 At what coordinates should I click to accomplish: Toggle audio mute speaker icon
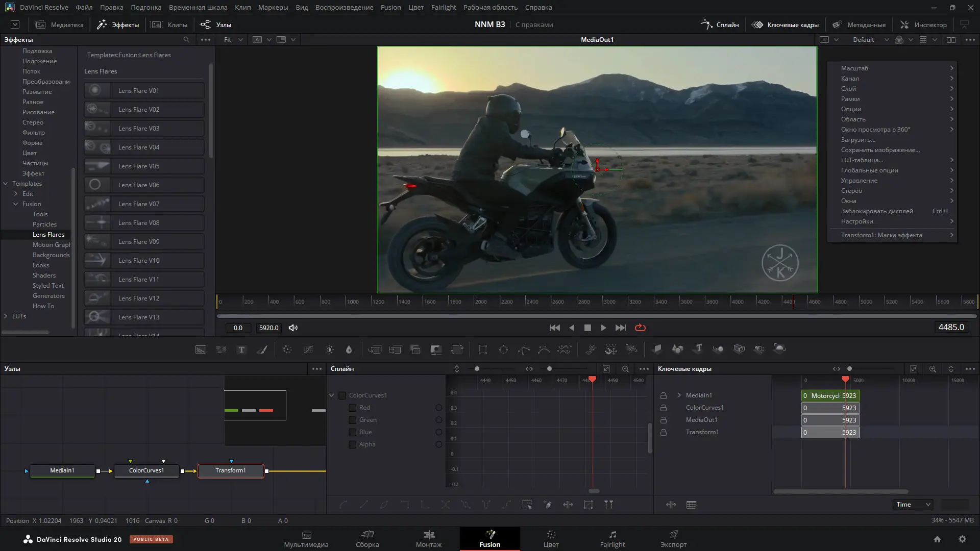tap(293, 328)
